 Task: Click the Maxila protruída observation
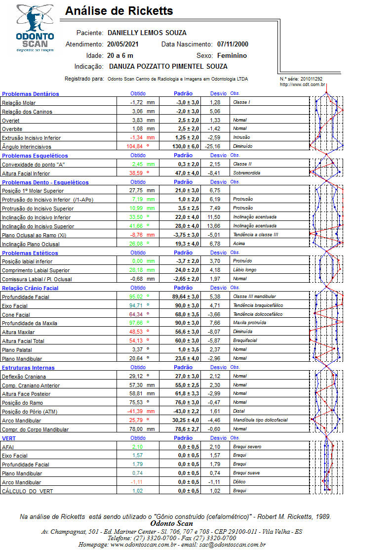pos(249,323)
